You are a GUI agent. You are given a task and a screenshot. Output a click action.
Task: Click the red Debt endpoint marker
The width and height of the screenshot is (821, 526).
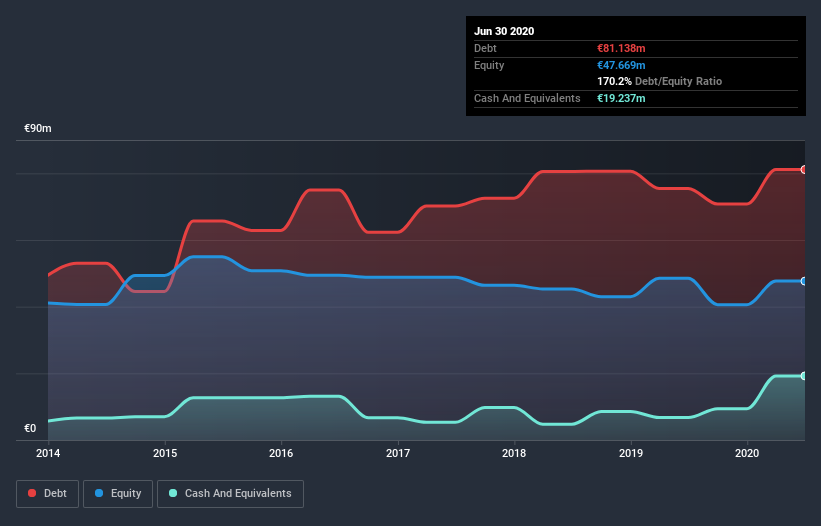803,170
